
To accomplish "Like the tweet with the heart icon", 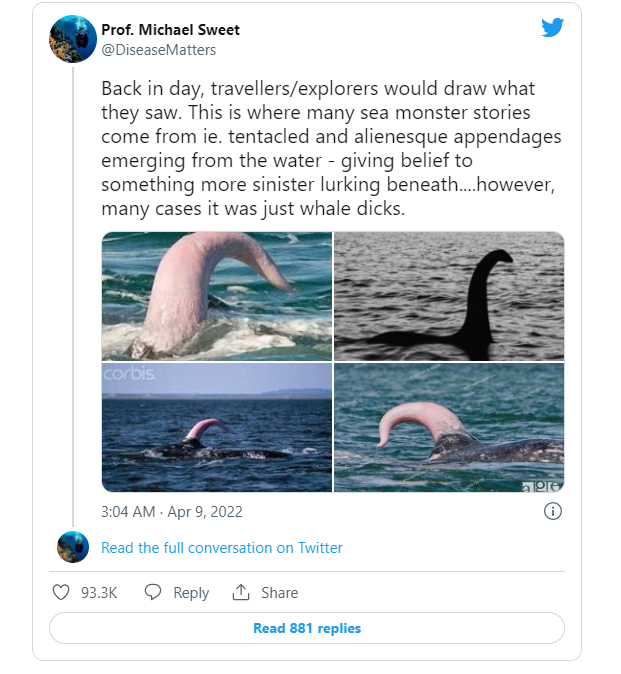I will tap(61, 592).
